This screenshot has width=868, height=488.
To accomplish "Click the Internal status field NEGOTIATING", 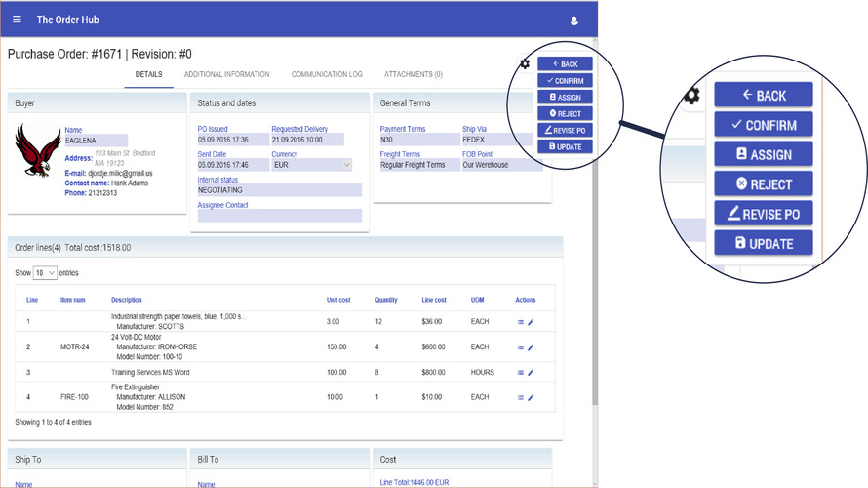I will [280, 190].
